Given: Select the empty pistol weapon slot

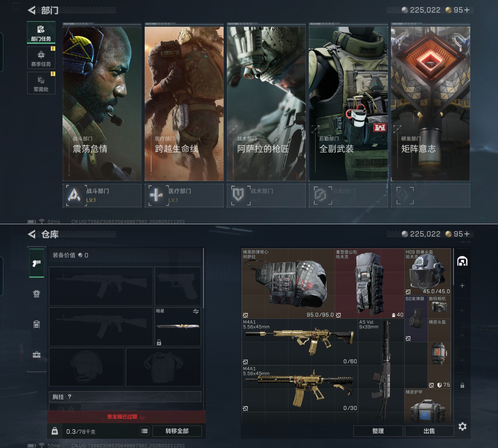Looking at the screenshot, I should click(x=178, y=286).
